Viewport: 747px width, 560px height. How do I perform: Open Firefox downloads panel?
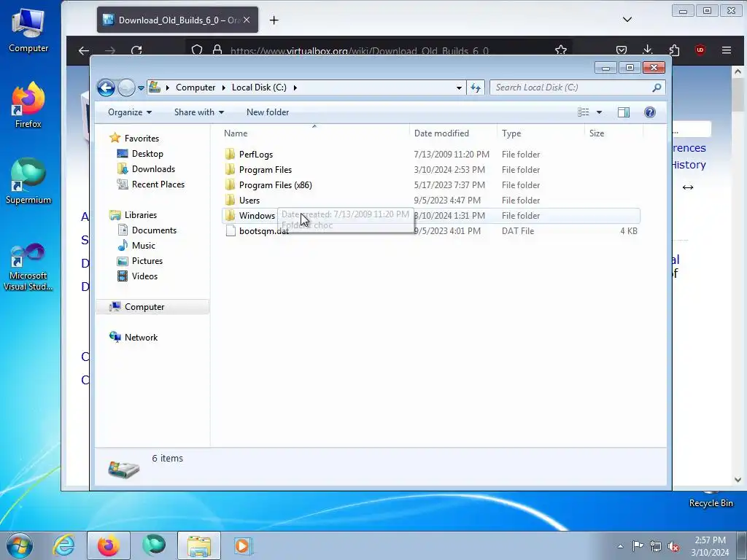point(648,50)
